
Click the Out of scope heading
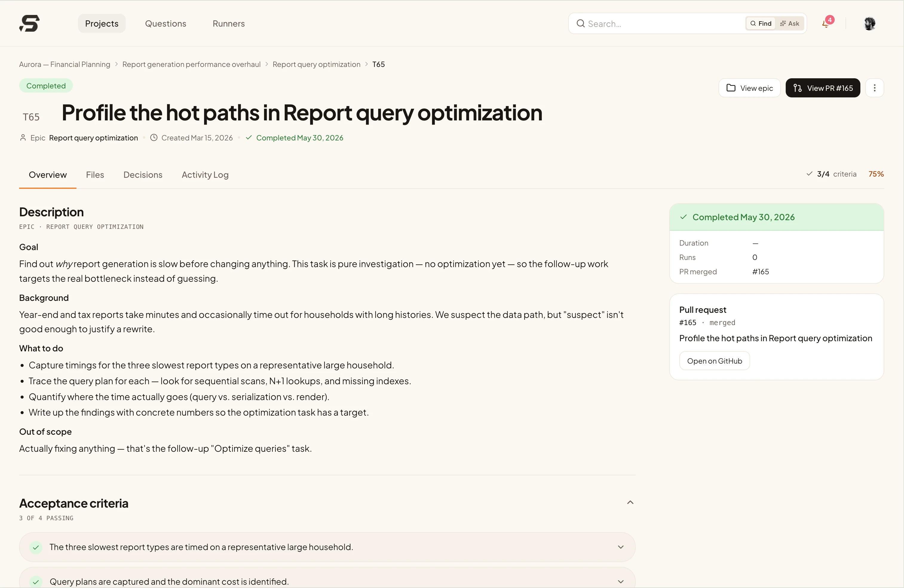point(46,431)
